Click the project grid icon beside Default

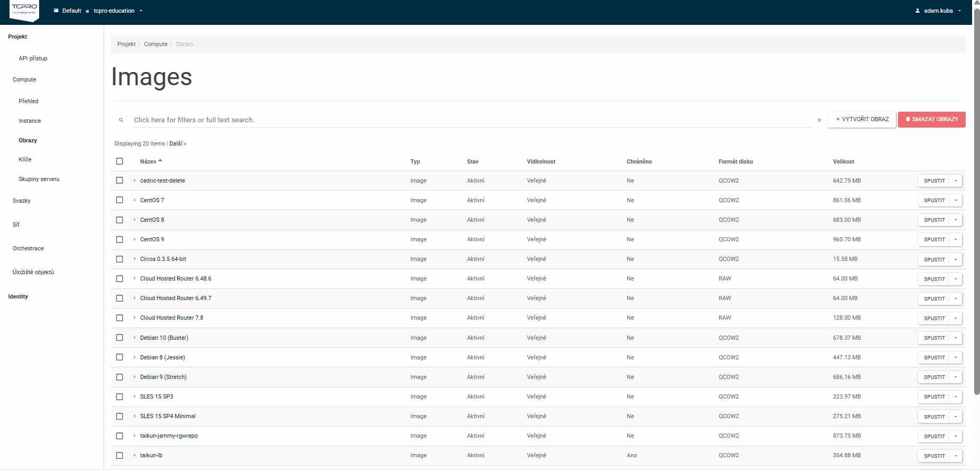coord(56,11)
